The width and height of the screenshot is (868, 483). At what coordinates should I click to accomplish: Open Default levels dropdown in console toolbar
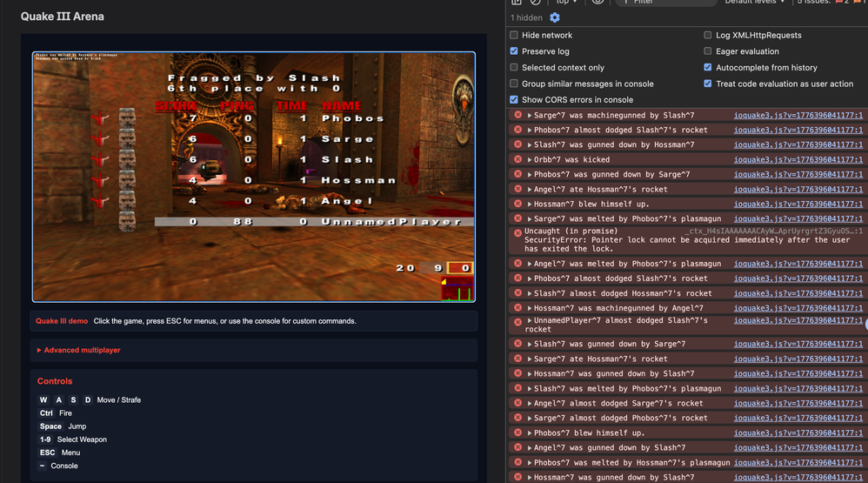pyautogui.click(x=755, y=3)
